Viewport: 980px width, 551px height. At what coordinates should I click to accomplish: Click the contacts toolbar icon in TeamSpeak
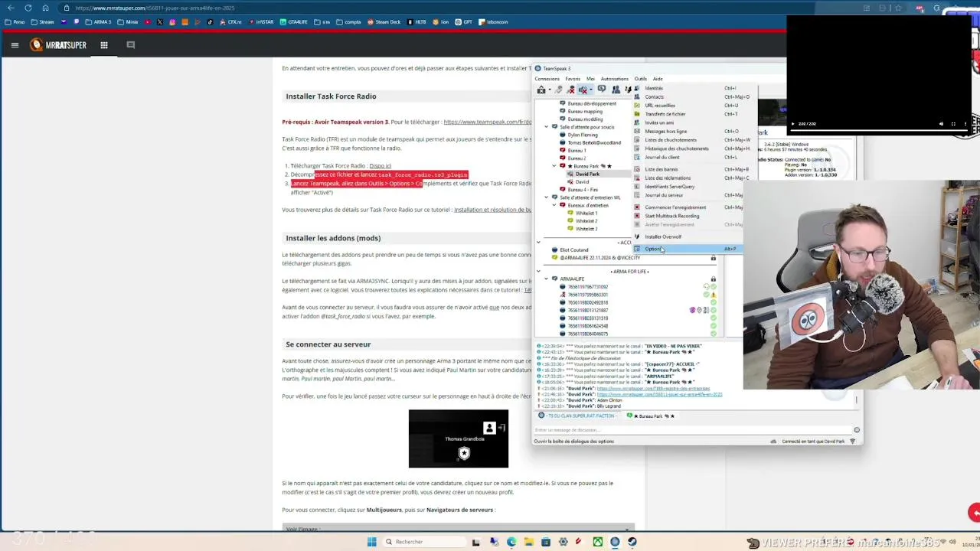616,90
